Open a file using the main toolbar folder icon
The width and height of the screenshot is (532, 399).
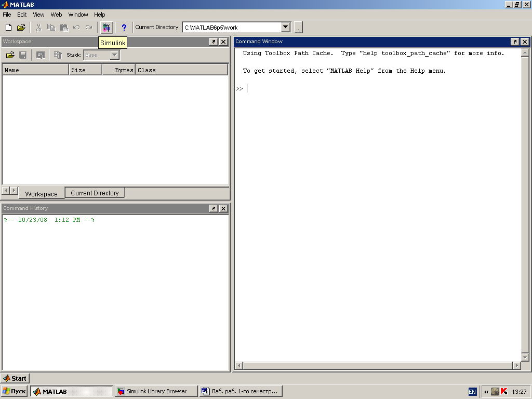[21, 28]
